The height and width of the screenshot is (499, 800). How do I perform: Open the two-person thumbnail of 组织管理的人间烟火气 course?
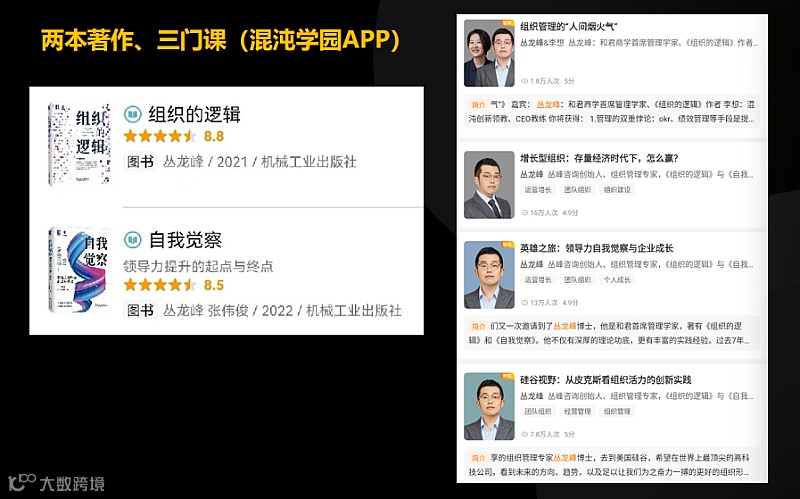(x=489, y=54)
